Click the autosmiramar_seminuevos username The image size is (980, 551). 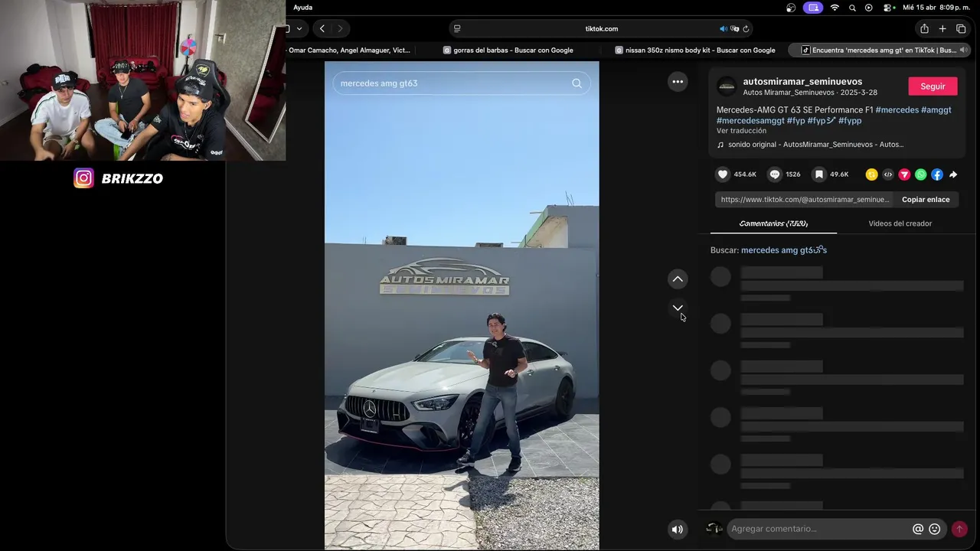tap(802, 81)
